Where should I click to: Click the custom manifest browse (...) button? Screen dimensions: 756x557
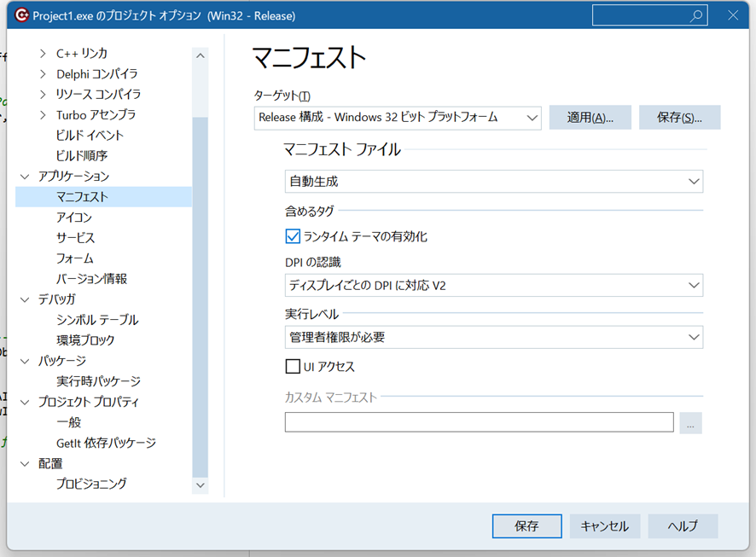[690, 422]
